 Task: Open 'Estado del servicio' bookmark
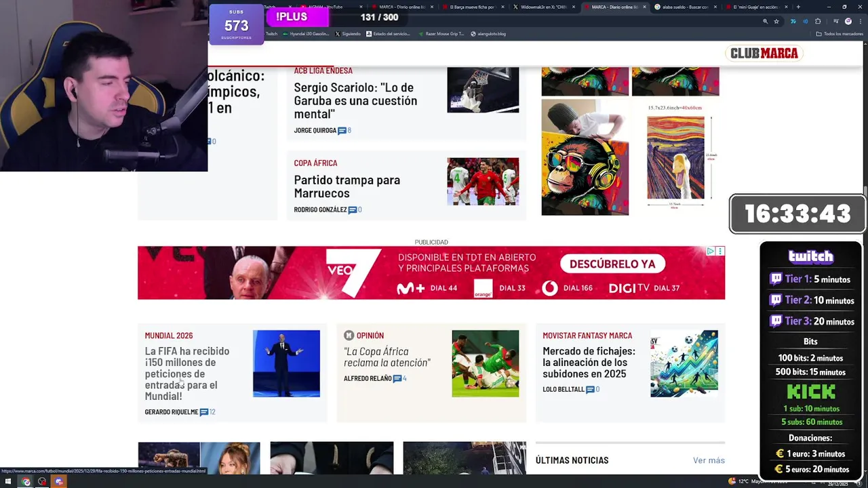pos(388,34)
